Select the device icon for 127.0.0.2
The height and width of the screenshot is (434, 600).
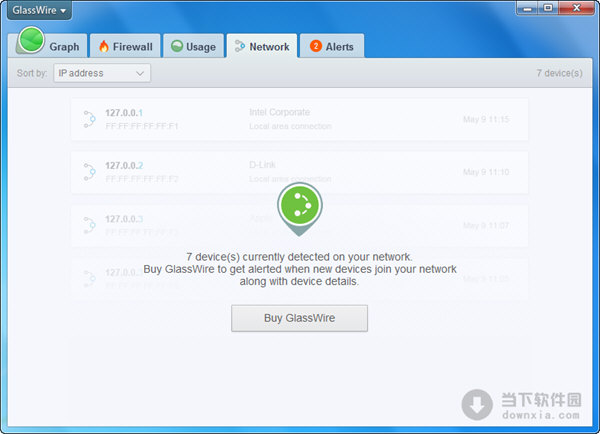(90, 172)
